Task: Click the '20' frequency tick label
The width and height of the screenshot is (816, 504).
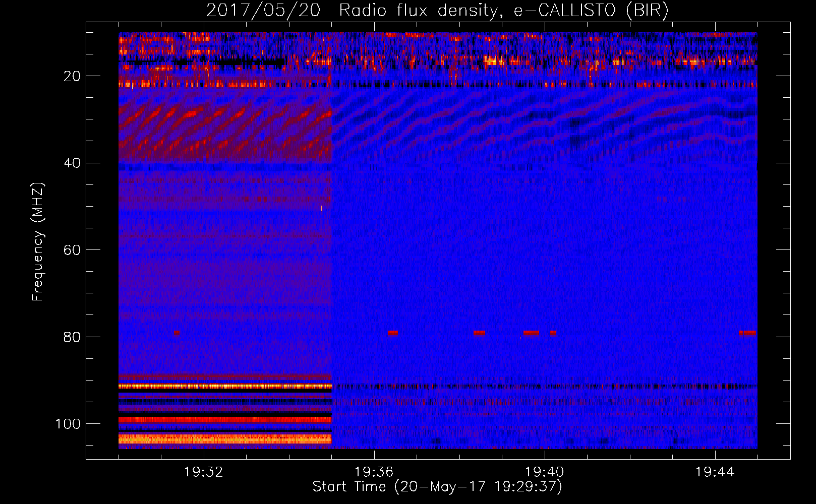Action: tap(73, 76)
